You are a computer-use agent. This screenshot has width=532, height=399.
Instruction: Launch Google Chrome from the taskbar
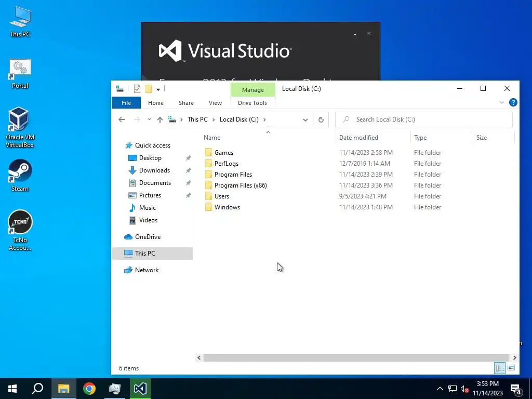point(89,389)
